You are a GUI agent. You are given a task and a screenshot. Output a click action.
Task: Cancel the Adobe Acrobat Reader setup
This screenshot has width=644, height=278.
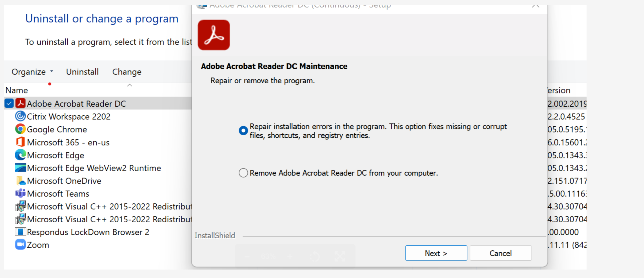[501, 253]
